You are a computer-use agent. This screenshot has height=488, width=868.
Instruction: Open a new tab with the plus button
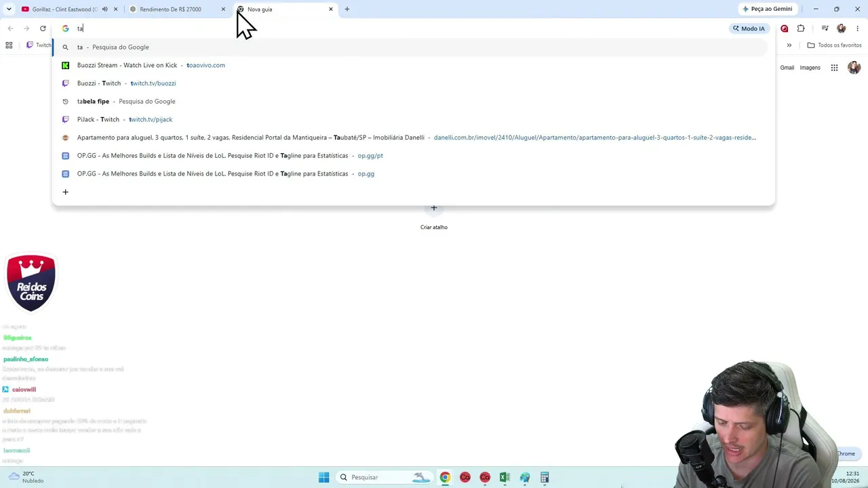[x=347, y=9]
